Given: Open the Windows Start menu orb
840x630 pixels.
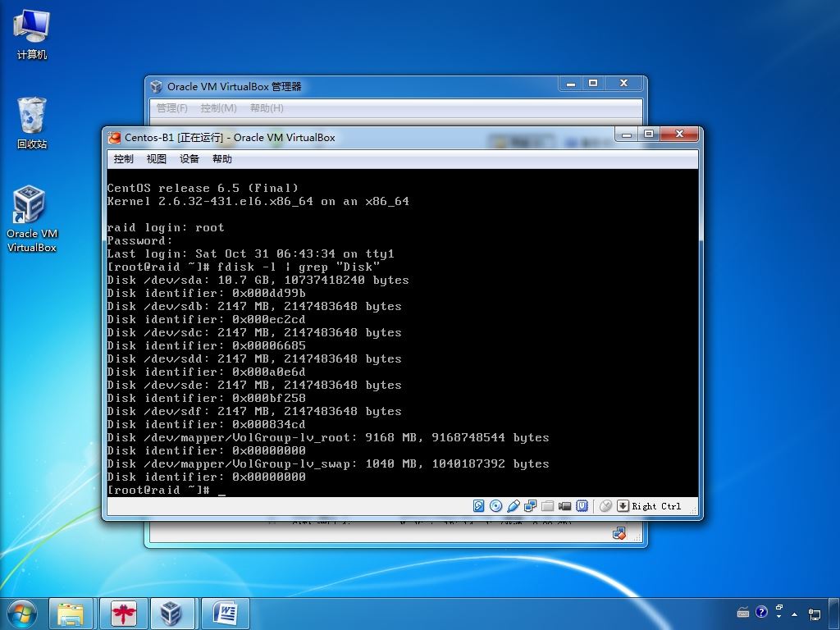Looking at the screenshot, I should (x=21, y=614).
